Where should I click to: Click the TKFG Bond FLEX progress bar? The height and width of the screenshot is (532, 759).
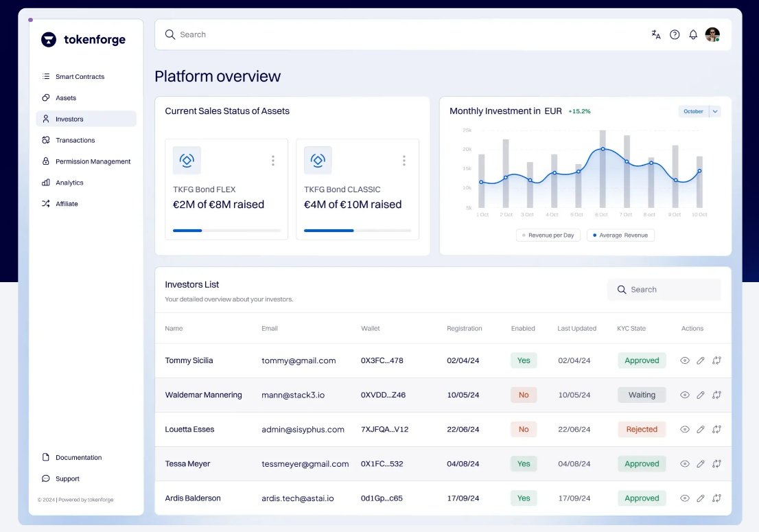(226, 231)
